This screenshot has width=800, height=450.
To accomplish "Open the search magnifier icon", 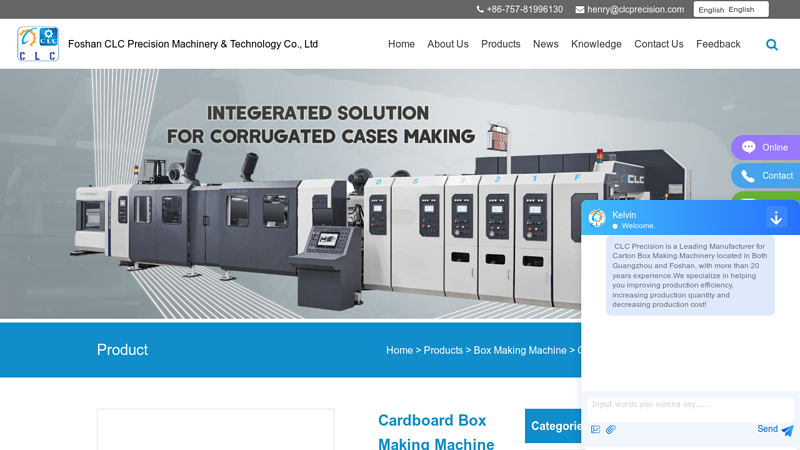I will coord(771,45).
